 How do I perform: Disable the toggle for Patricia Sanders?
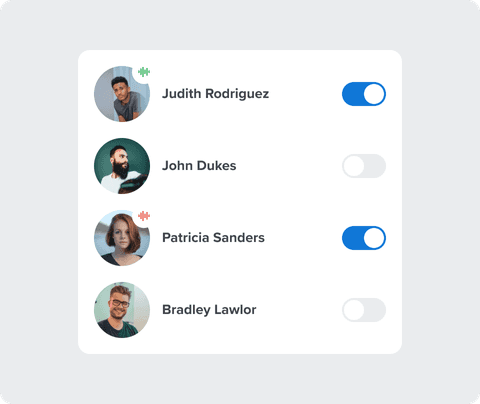(x=364, y=238)
